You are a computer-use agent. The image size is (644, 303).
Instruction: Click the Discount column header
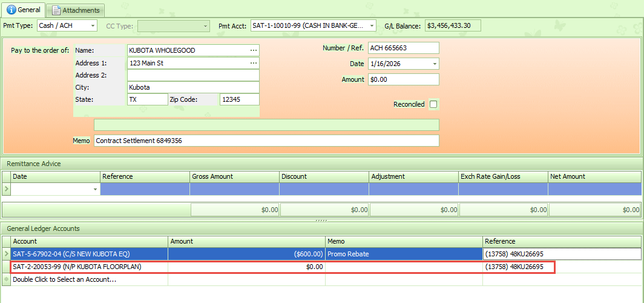324,176
